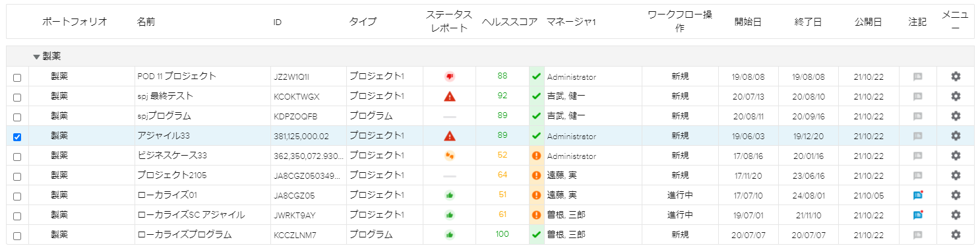Click green check health indicator for アジャイル33
Viewport: 980px width, 250px height.
tap(536, 136)
